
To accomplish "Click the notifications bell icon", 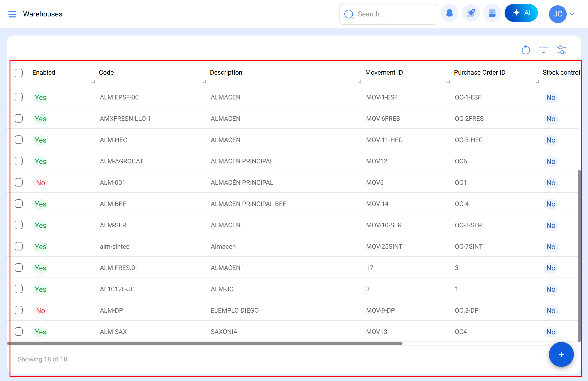I will point(449,13).
